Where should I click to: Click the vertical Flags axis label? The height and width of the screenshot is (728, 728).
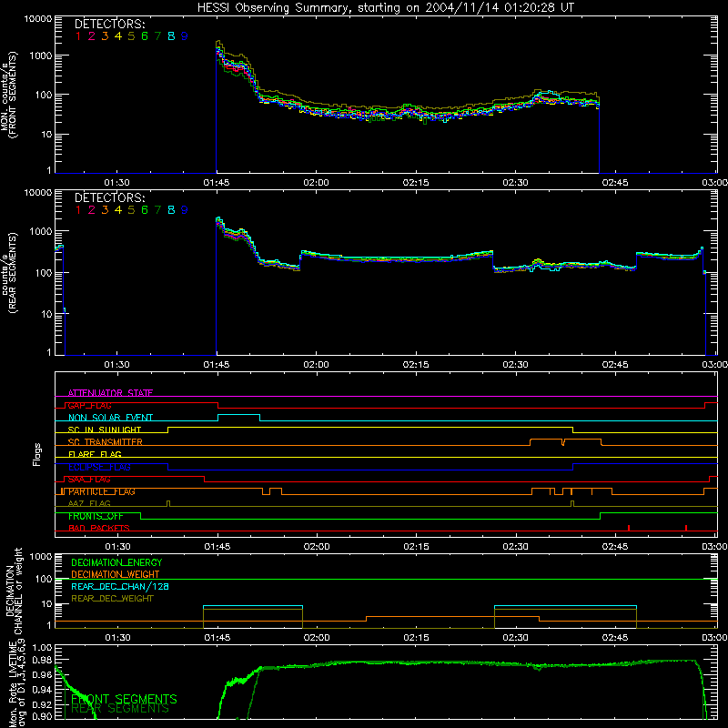[x=37, y=454]
